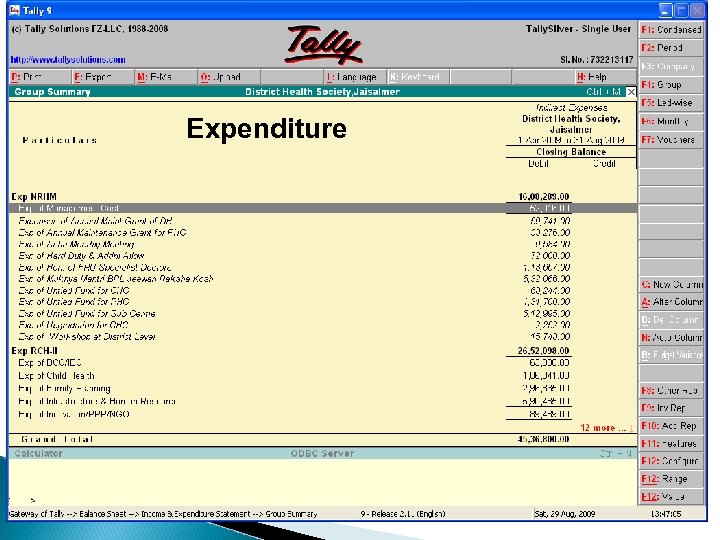Click the '12 more' indicator
720x540 pixels.
[x=606, y=428]
